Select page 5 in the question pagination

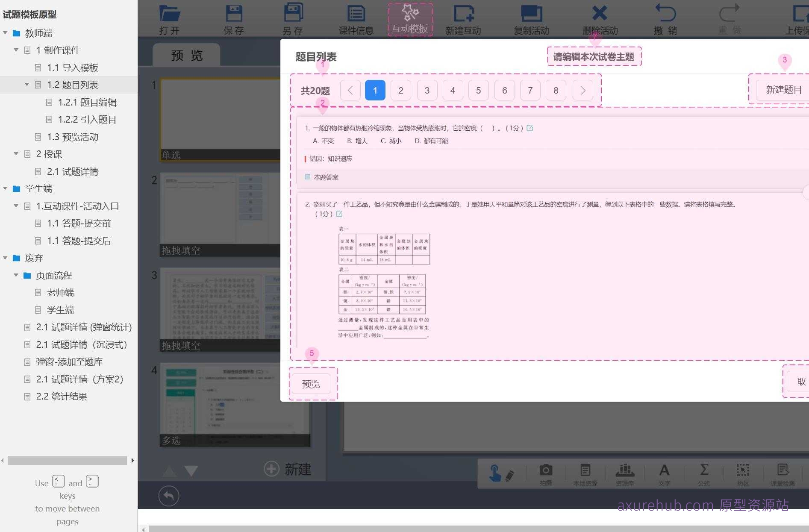click(478, 90)
